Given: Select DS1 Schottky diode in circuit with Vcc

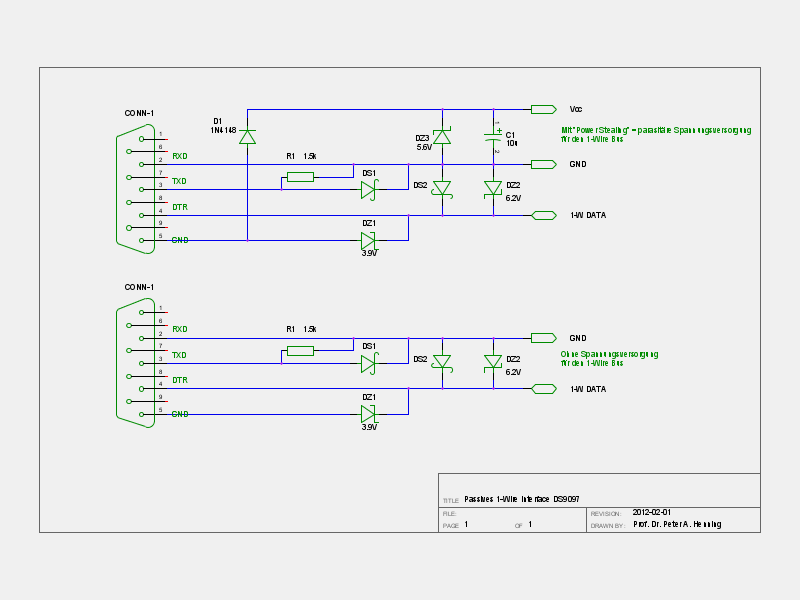Looking at the screenshot, I should pyautogui.click(x=369, y=190).
